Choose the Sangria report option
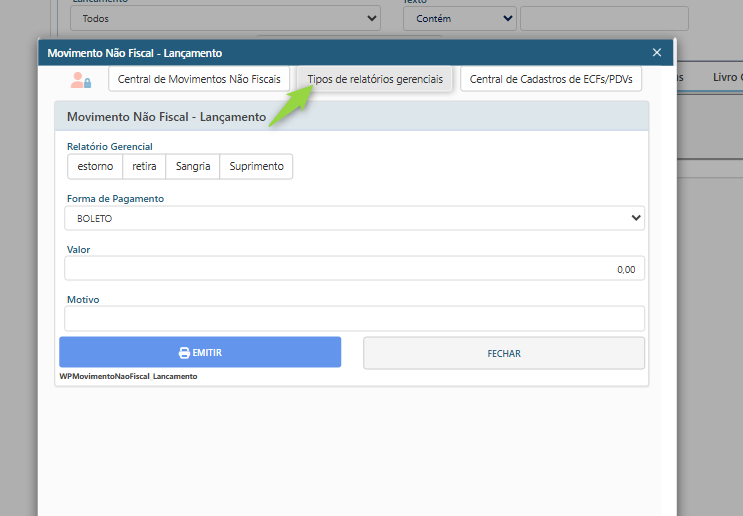This screenshot has width=743, height=516. point(193,166)
